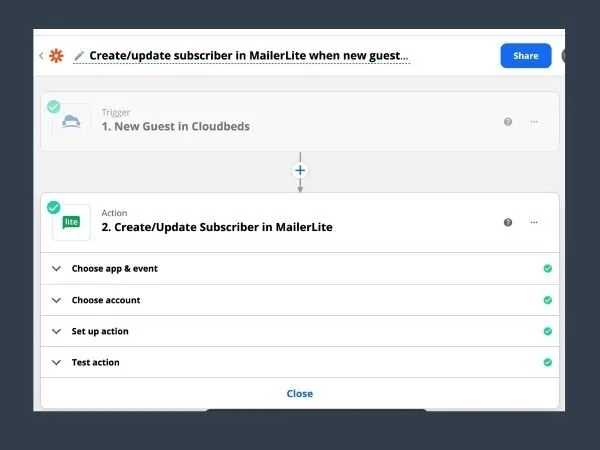Screen dimensions: 600x450
Task: Open help for the MailerLite action step
Action: point(508,222)
